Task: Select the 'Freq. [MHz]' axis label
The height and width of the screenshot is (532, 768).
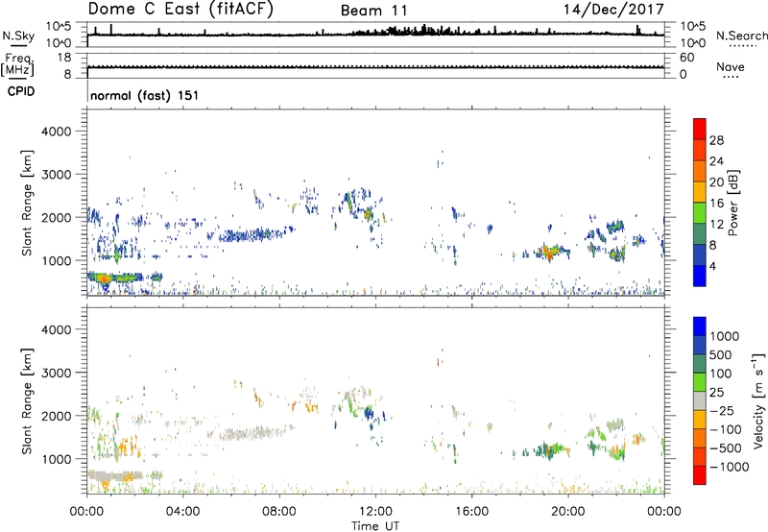Action: pos(17,65)
